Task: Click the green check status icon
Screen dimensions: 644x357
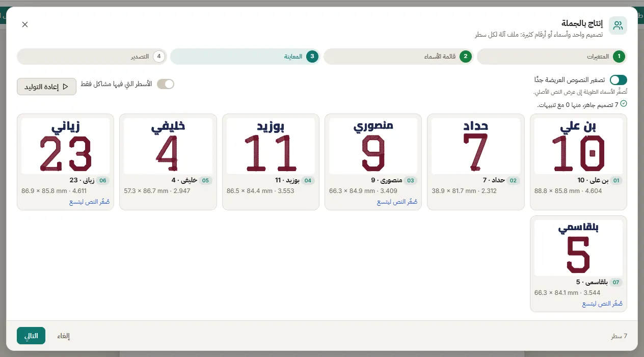Action: click(624, 103)
